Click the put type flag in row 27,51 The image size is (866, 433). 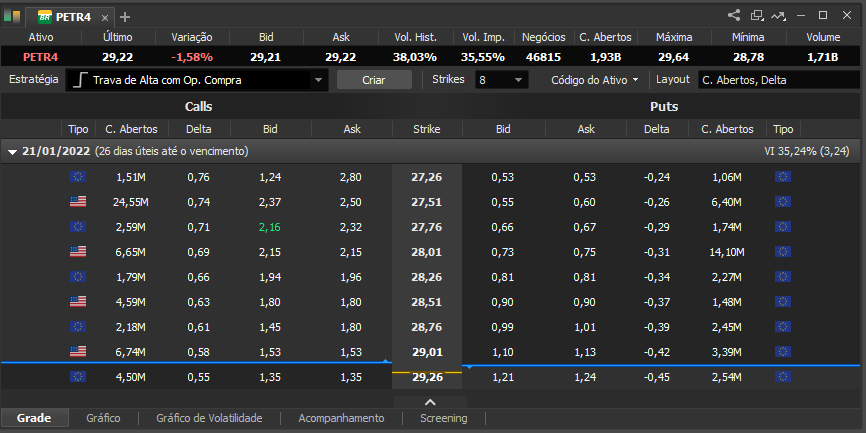783,202
